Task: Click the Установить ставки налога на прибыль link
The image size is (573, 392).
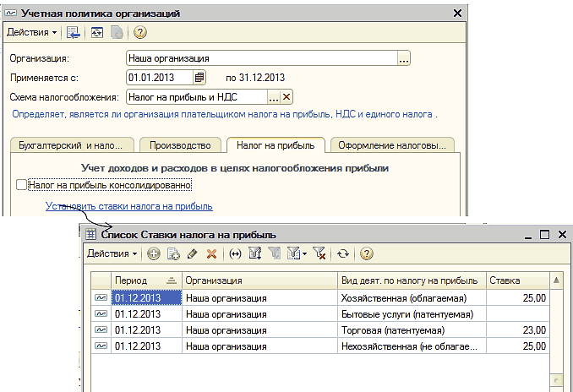Action: 129,205
